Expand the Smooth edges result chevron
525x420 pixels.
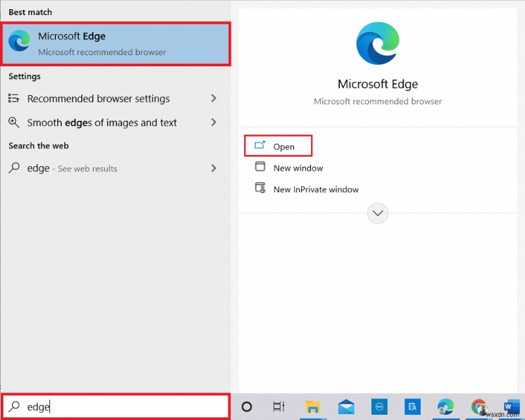(x=214, y=122)
